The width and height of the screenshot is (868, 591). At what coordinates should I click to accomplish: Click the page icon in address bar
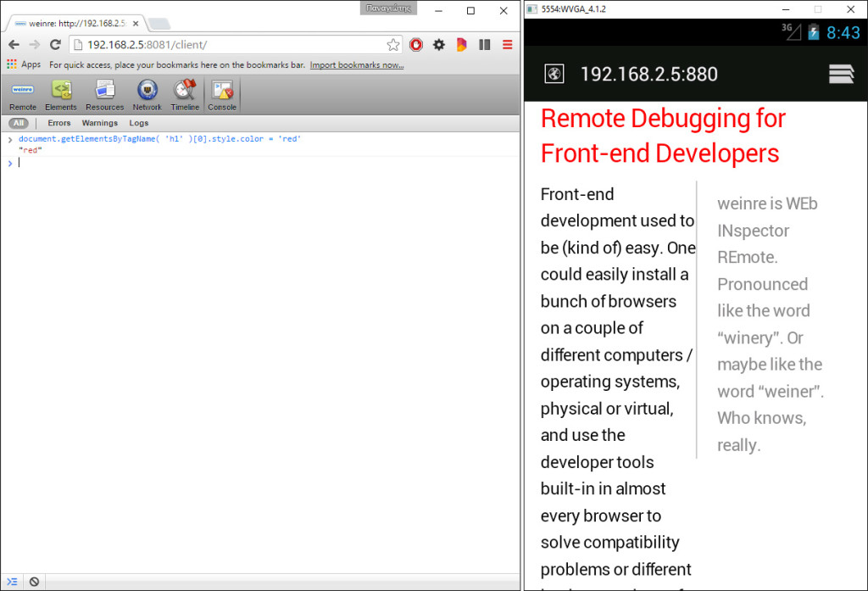click(78, 45)
